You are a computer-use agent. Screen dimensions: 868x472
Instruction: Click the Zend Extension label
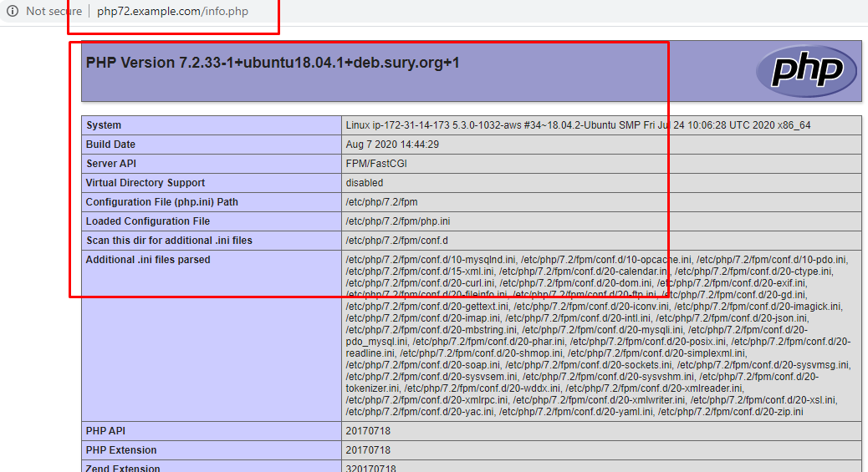click(x=123, y=468)
